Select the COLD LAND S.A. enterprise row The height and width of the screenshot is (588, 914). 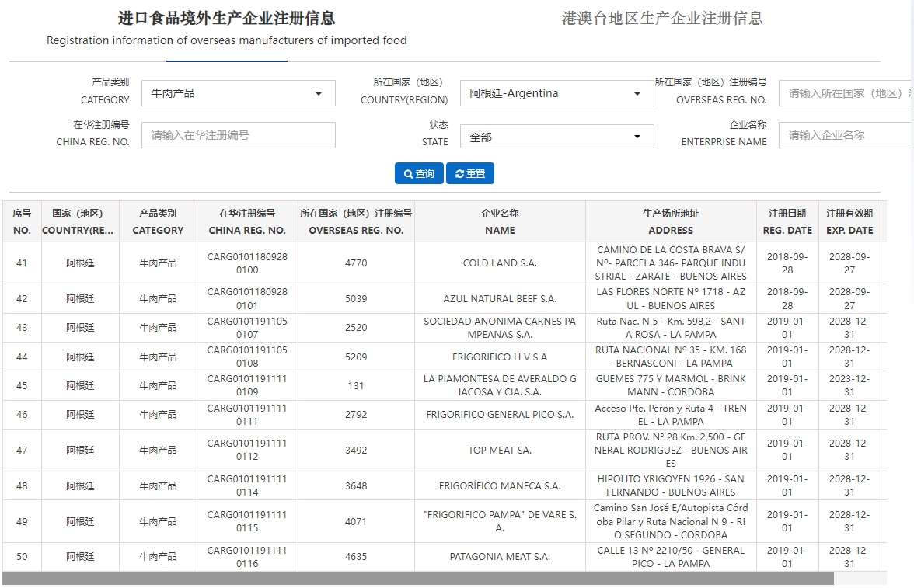[500, 263]
